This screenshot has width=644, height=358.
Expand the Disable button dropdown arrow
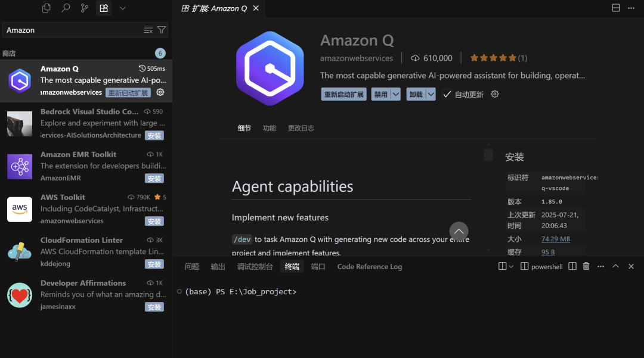[395, 94]
